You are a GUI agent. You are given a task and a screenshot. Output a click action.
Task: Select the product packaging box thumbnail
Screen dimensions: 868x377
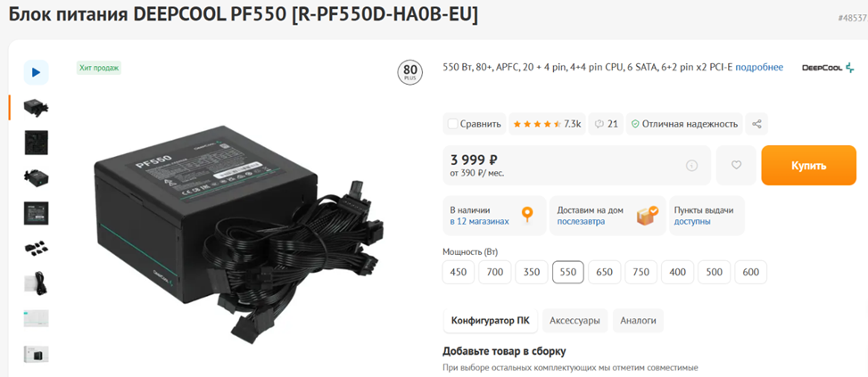36,354
